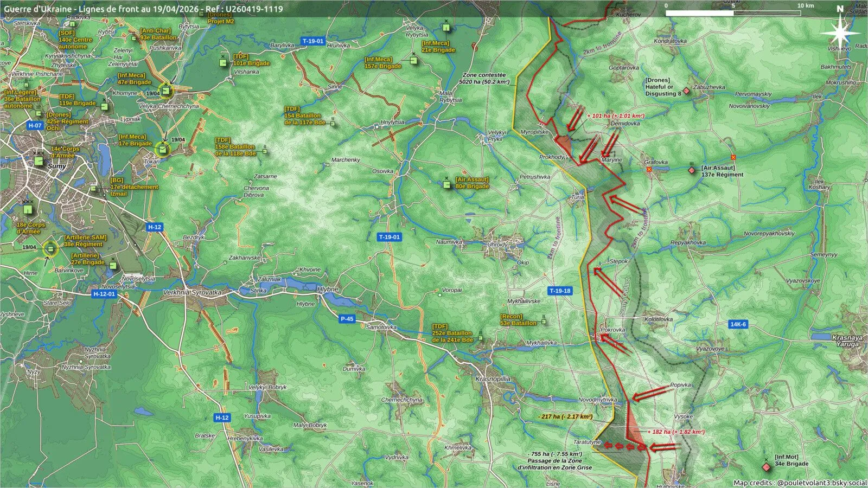The image size is (868, 488).
Task: Click the Samotoivka village label
Action: click(381, 327)
